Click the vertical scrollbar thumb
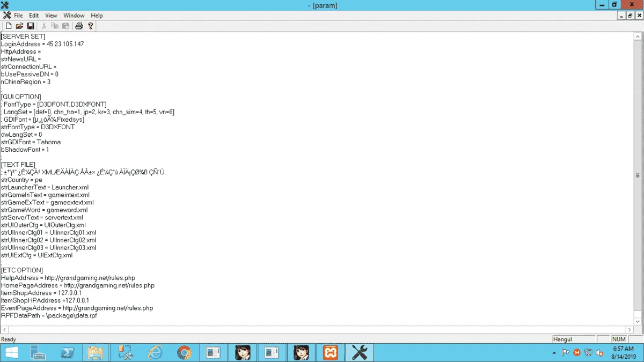Image resolution: width=644 pixels, height=362 pixels. [638, 175]
